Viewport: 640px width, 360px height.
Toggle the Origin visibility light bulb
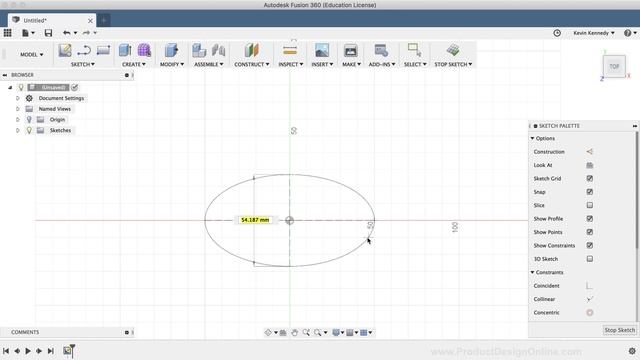coord(29,119)
